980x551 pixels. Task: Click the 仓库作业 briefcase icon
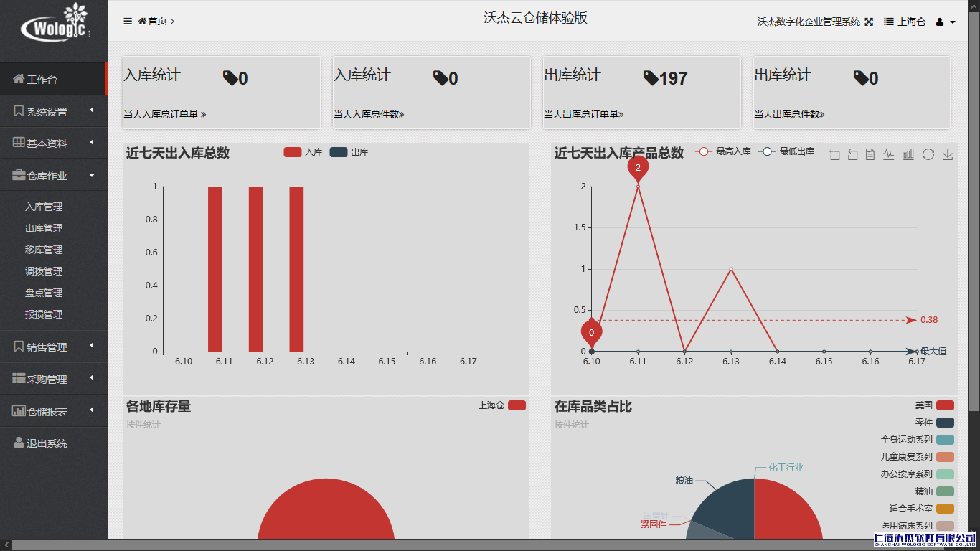pyautogui.click(x=19, y=175)
